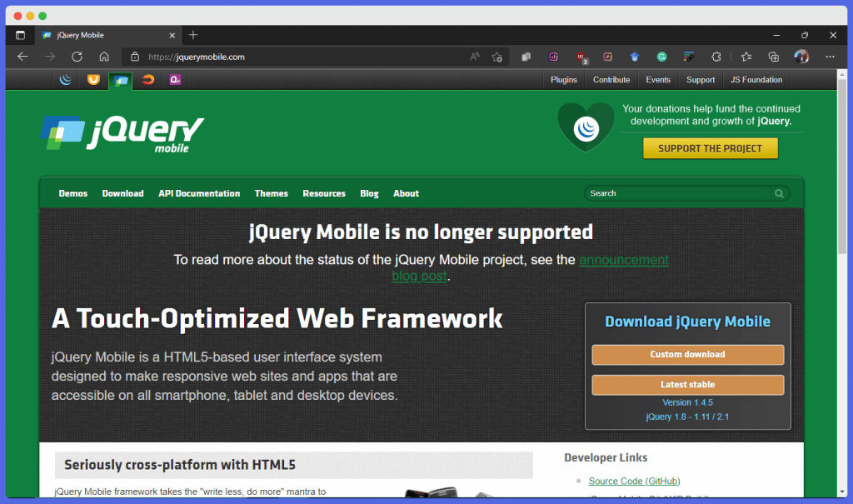Open the API Documentation navigation item
Screen dimensions: 853x504
[199, 194]
